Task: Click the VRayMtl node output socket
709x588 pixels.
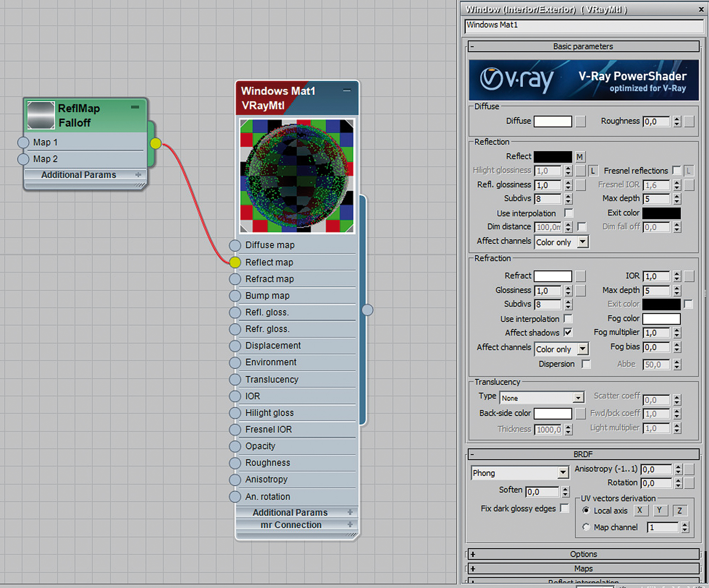Action: point(368,310)
